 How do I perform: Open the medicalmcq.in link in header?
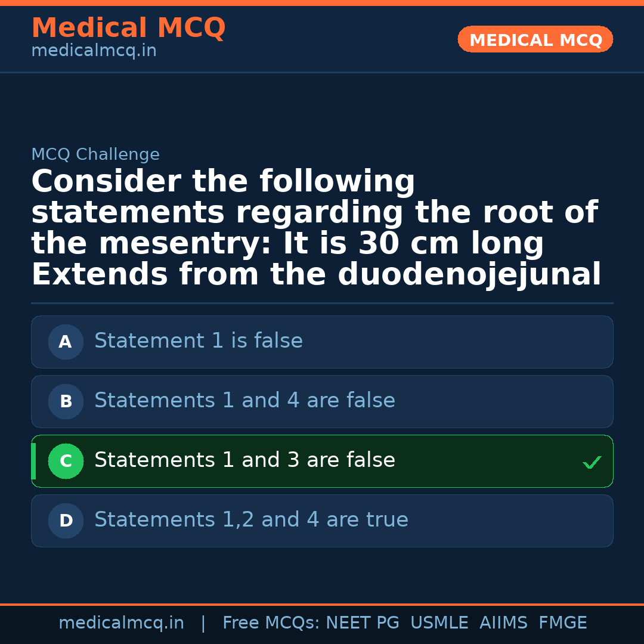pos(94,50)
